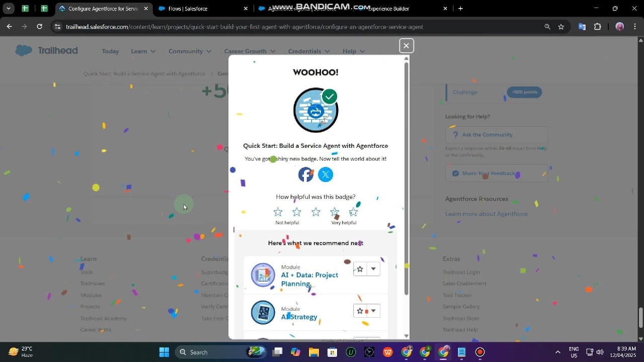Image resolution: width=644 pixels, height=362 pixels.
Task: Close the WOOHOO badge dialog
Action: tap(406, 46)
